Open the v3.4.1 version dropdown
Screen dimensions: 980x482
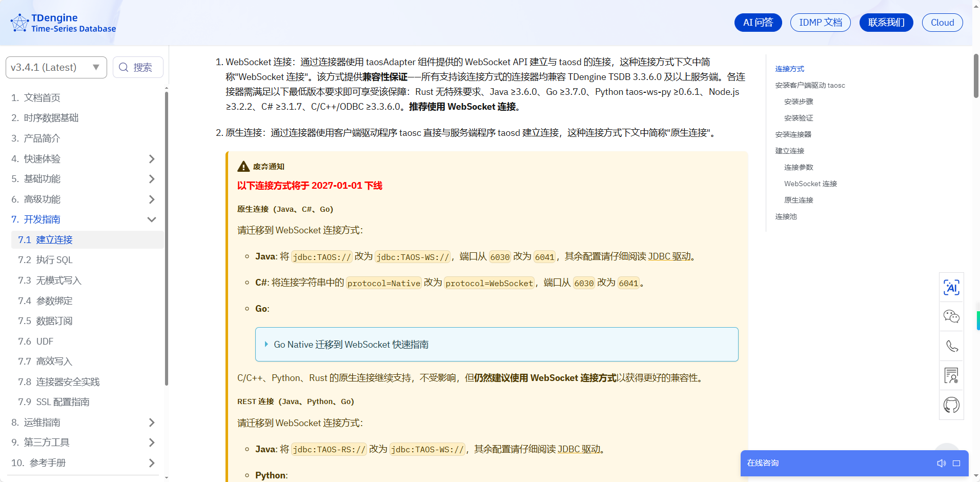(56, 68)
